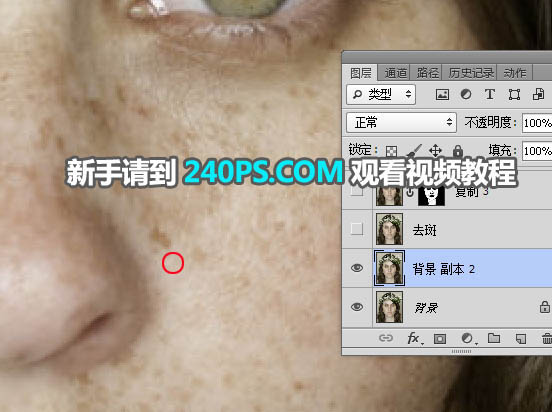
Task: Create a new group folder
Action: point(494,338)
